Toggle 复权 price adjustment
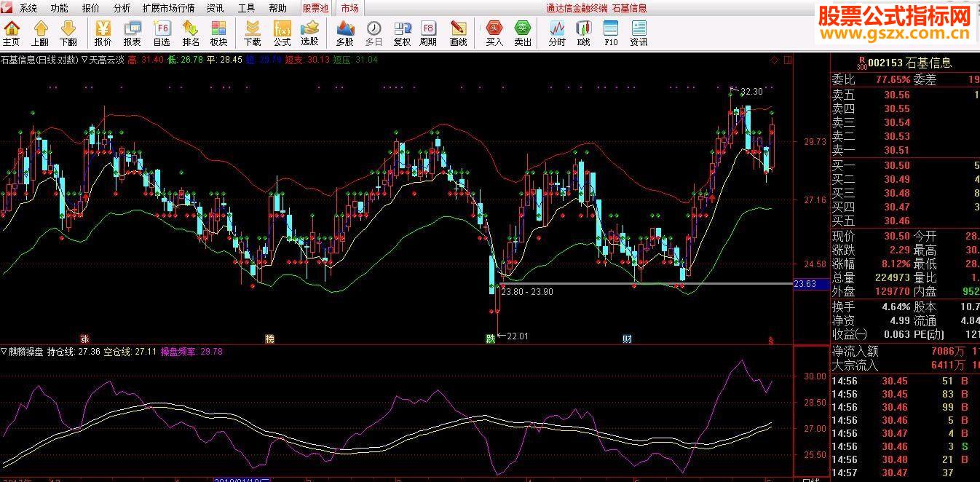Viewport: 980px width, 482px height. tap(402, 33)
